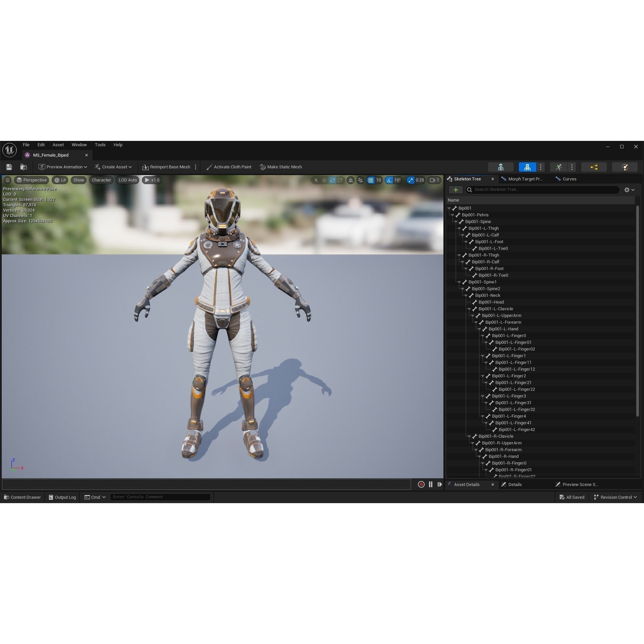Open Skeletal Mesh mode options ellipsis

[x=540, y=167]
